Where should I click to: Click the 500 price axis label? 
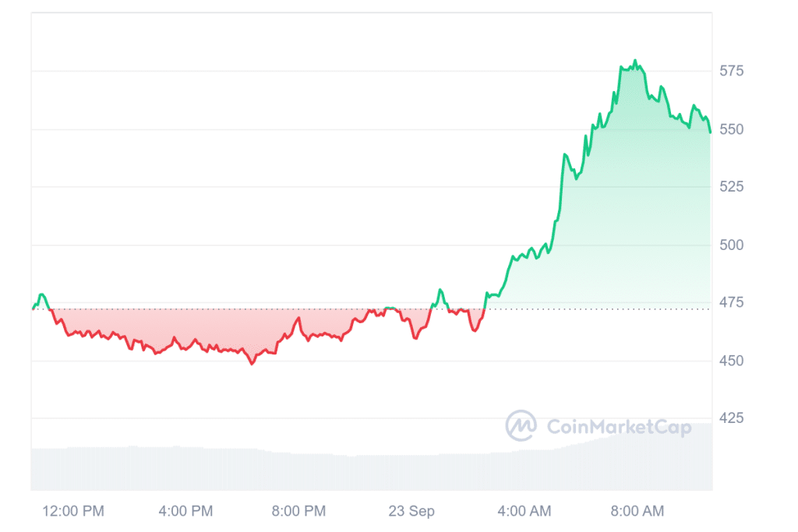[731, 245]
